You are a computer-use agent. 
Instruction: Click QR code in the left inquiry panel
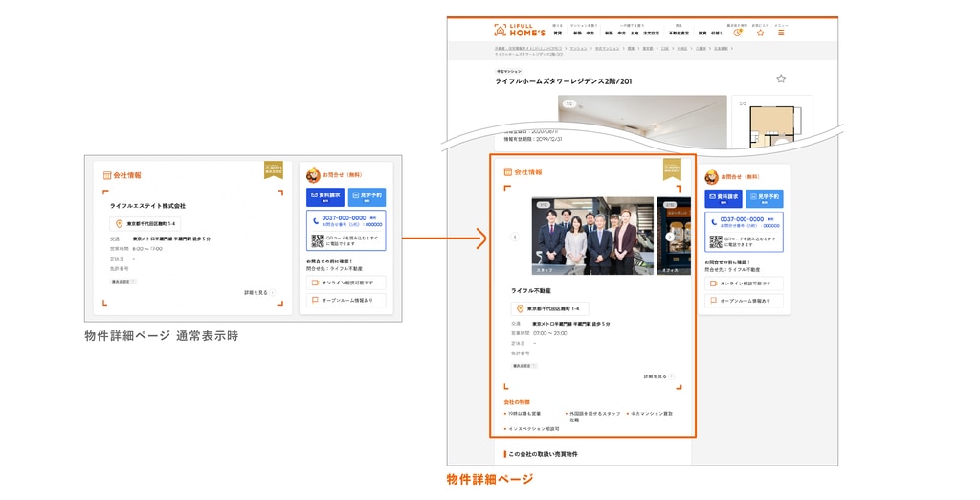tap(318, 239)
